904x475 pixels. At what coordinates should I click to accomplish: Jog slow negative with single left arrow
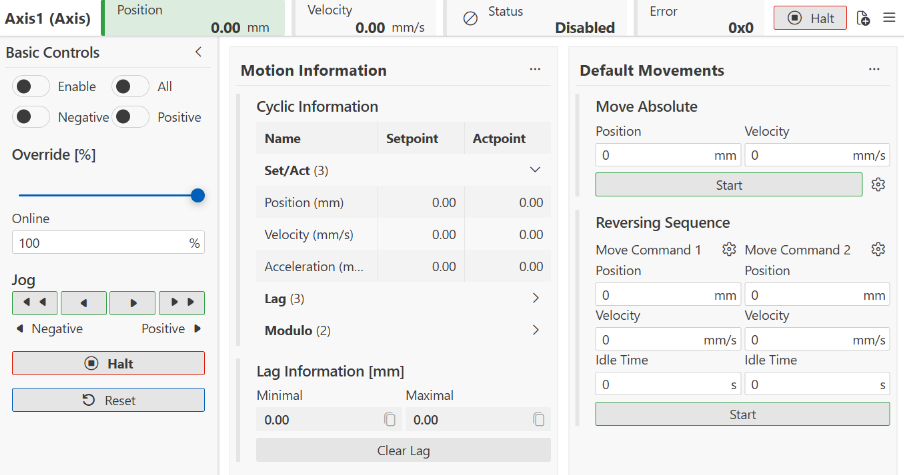84,303
